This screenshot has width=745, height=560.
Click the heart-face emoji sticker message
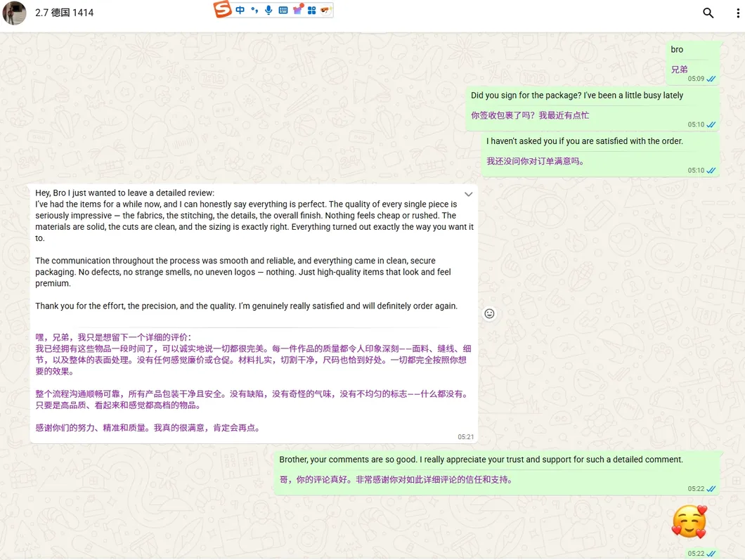click(x=689, y=523)
